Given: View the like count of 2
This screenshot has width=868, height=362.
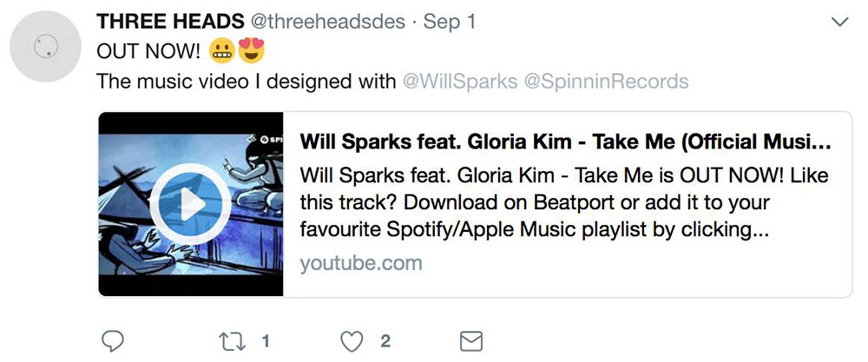Looking at the screenshot, I should click(x=385, y=340).
